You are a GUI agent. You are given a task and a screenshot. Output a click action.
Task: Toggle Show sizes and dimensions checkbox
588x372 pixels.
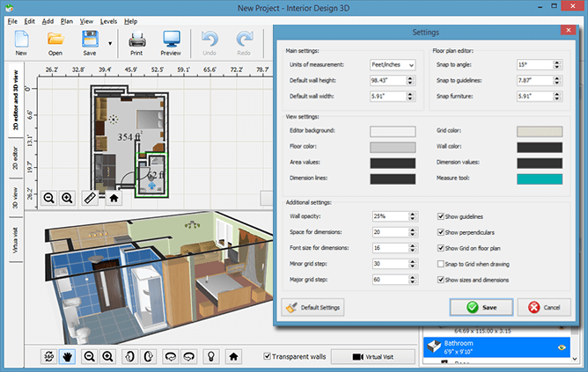(x=441, y=280)
